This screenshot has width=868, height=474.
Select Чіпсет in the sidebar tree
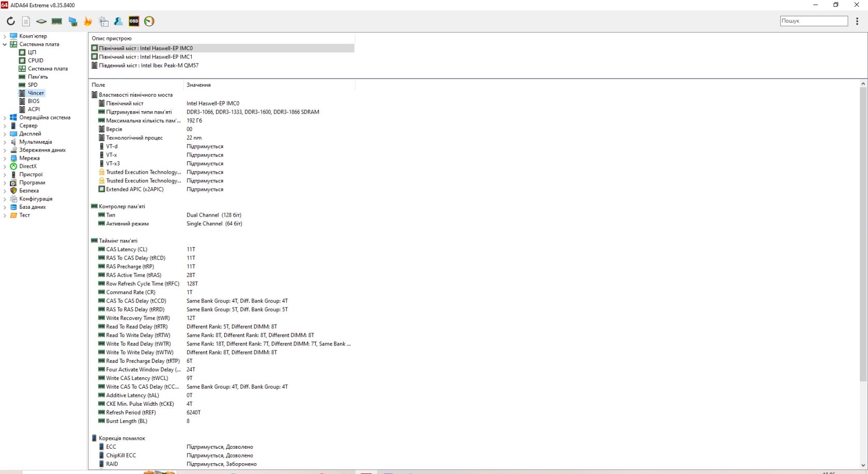click(x=36, y=93)
